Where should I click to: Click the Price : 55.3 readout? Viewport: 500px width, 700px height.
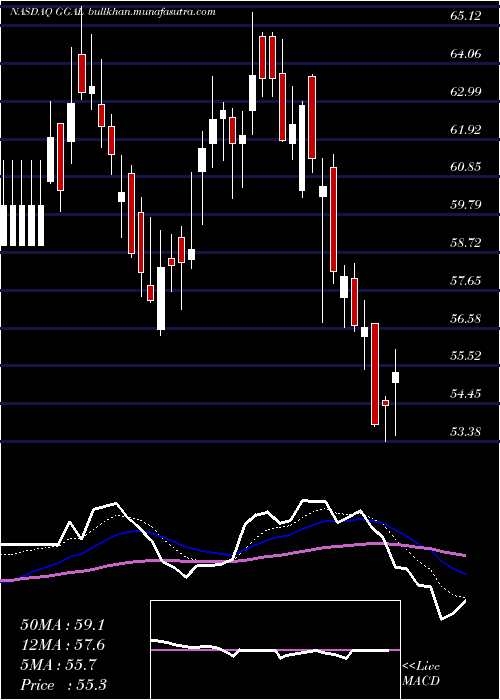pos(63,685)
